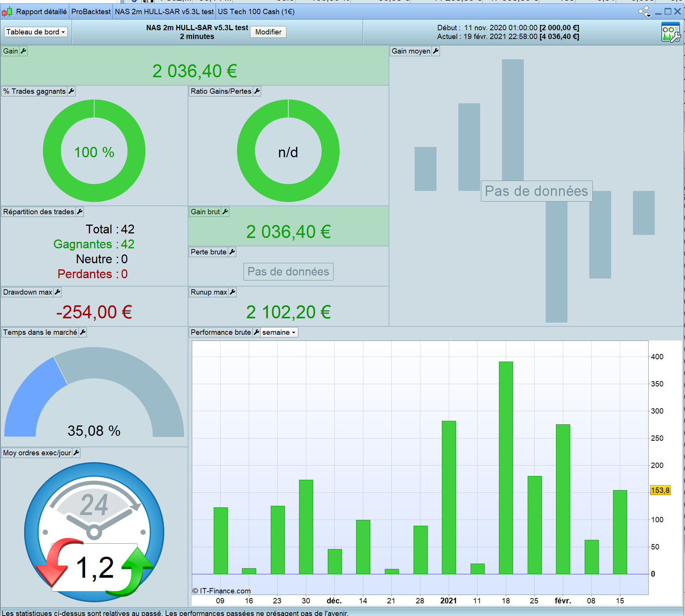Click the 1,2 orders per day value
The height and width of the screenshot is (616, 685).
[95, 567]
